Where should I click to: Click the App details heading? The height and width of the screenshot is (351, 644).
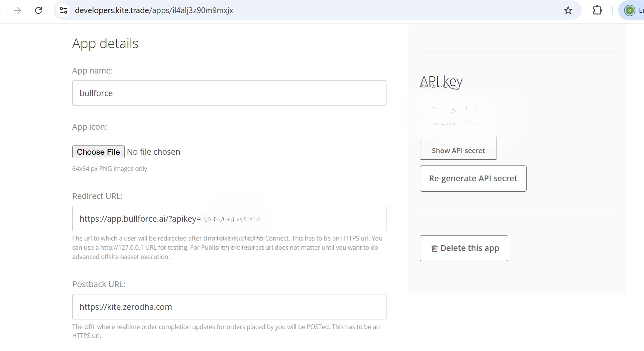[x=105, y=44]
